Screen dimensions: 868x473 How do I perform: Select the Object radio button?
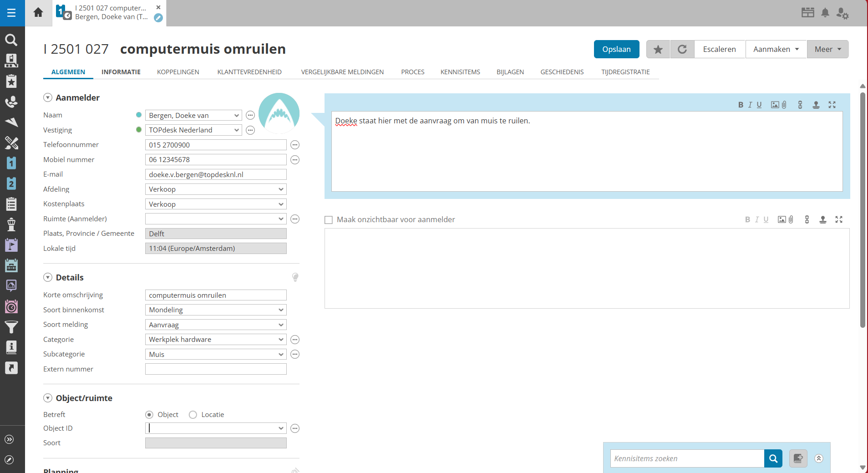[149, 415]
